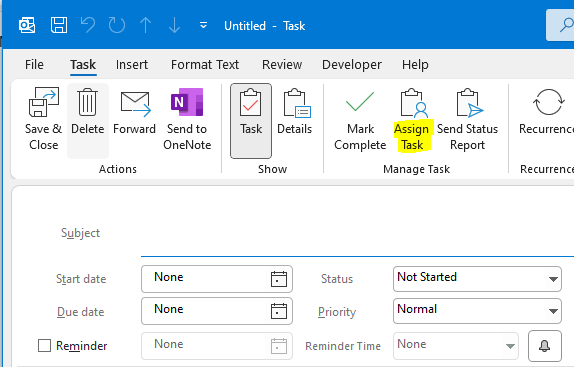Switch to the Insert tab
This screenshot has width=574, height=367.
(x=132, y=64)
